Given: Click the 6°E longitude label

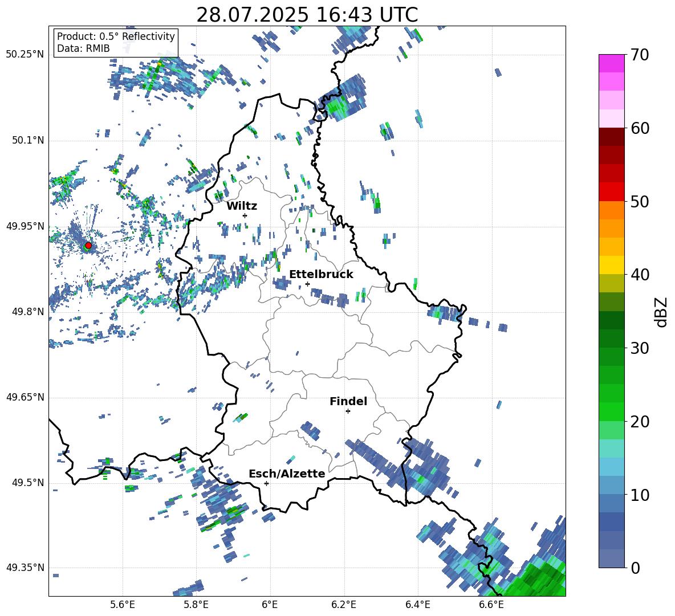Looking at the screenshot, I should (x=270, y=605).
